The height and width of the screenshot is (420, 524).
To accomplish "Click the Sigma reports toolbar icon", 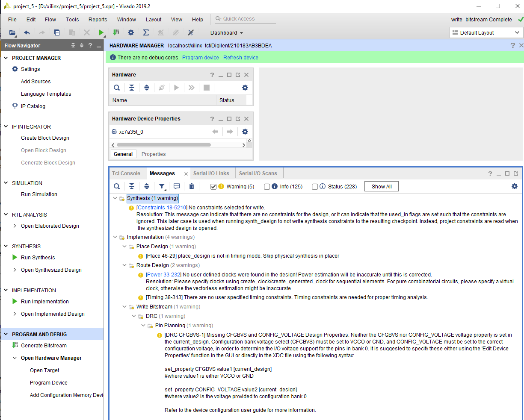I will [x=146, y=32].
